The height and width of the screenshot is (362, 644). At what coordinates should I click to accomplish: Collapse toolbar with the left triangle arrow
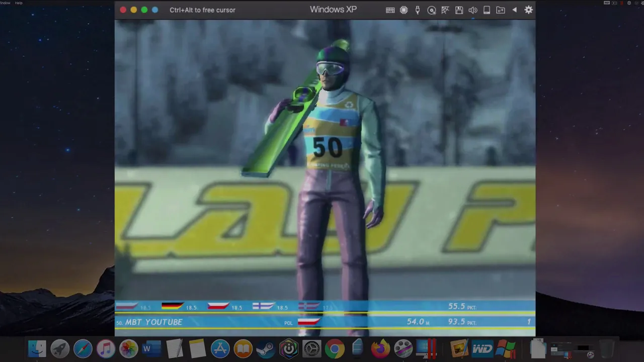pos(514,10)
